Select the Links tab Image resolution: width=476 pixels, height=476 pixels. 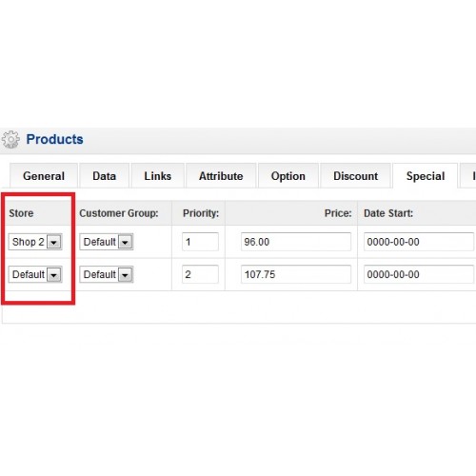158,176
